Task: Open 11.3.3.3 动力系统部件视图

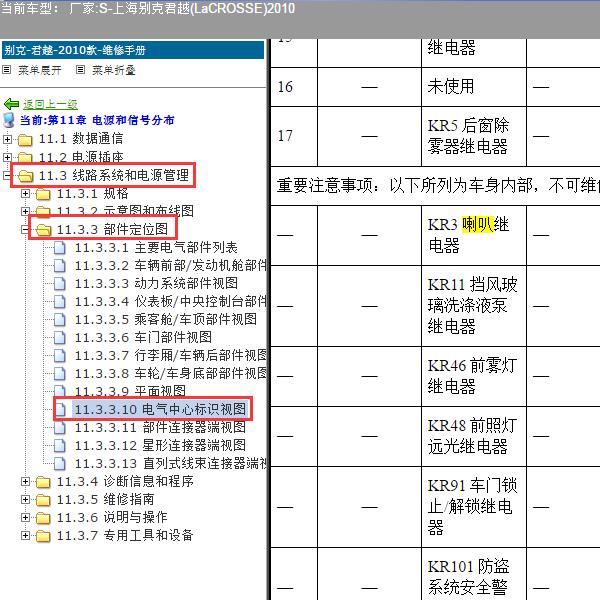Action: [x=156, y=284]
